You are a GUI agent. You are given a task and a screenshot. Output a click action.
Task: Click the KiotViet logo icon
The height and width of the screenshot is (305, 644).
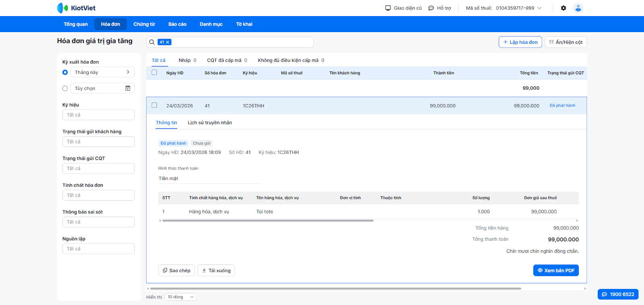pyautogui.click(x=63, y=8)
